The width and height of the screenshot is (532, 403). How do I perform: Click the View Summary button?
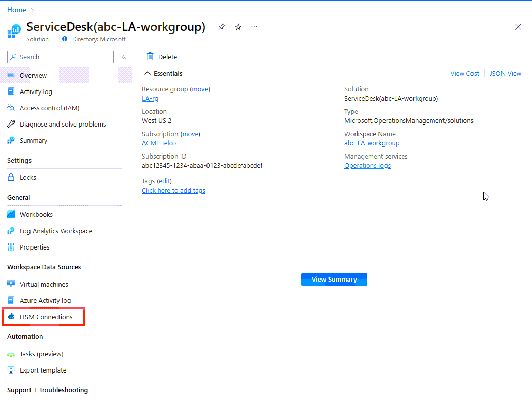pos(334,280)
